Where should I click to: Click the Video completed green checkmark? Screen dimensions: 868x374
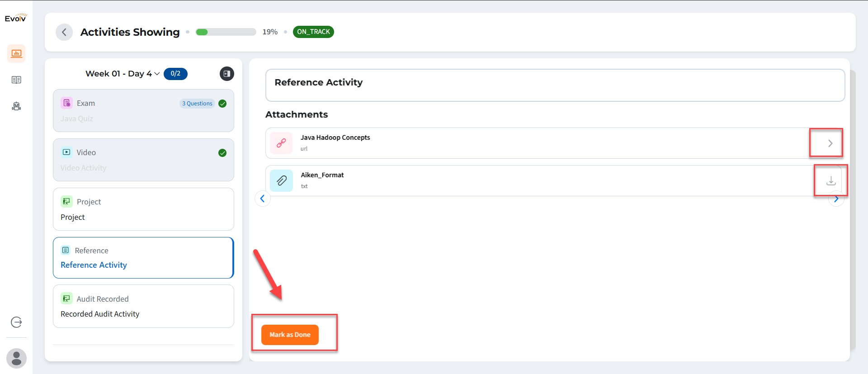click(x=222, y=153)
